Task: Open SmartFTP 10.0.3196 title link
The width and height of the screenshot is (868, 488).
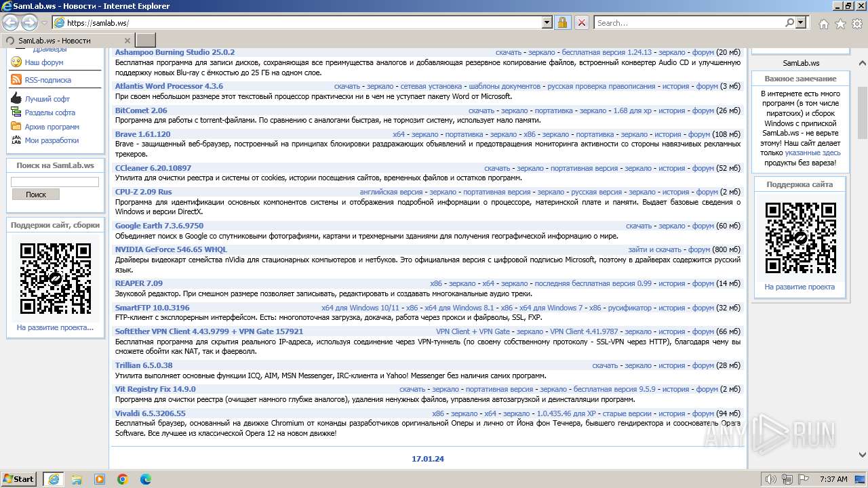Action: point(153,308)
